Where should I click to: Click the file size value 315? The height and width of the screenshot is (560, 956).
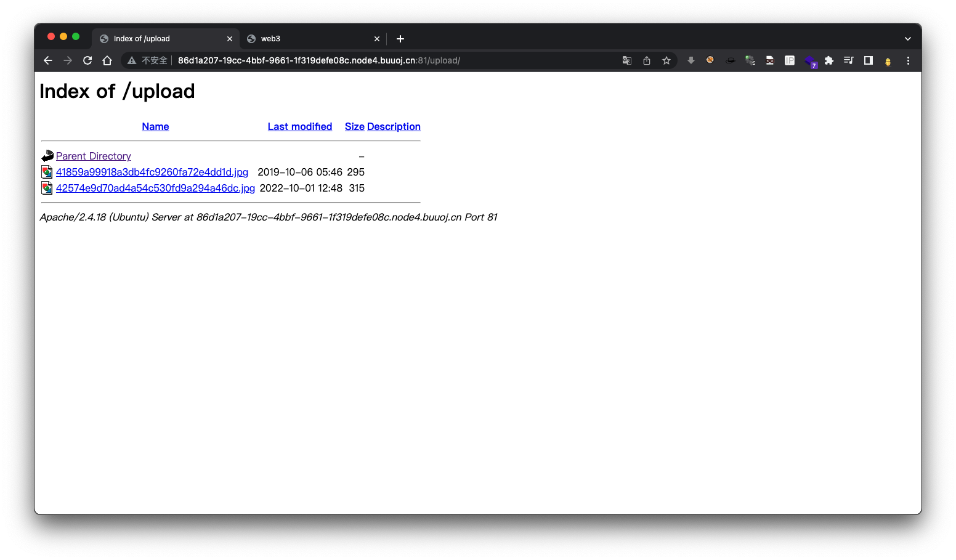(x=357, y=188)
